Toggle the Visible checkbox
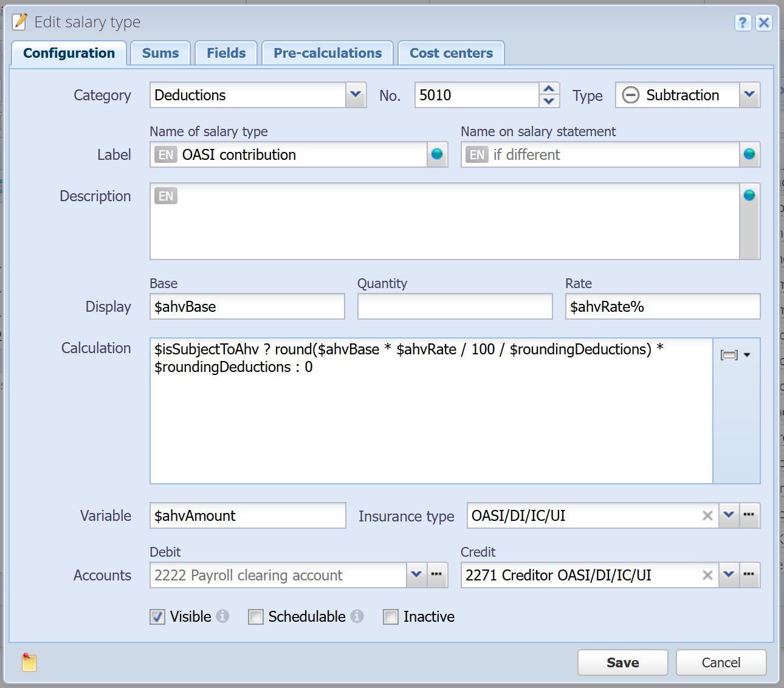 (x=157, y=617)
